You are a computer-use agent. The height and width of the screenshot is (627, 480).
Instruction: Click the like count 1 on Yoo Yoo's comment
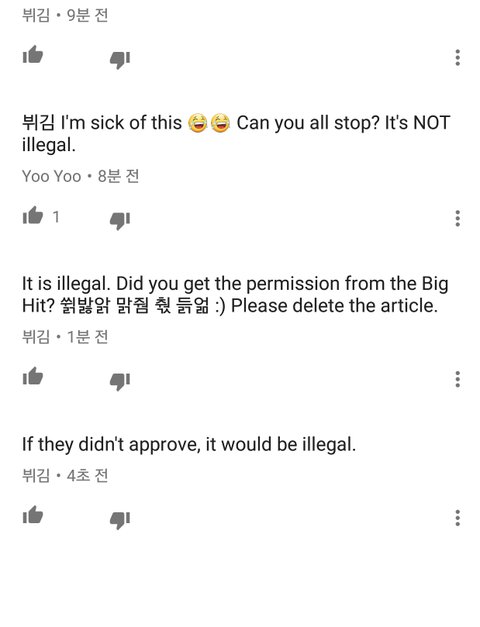[56, 217]
